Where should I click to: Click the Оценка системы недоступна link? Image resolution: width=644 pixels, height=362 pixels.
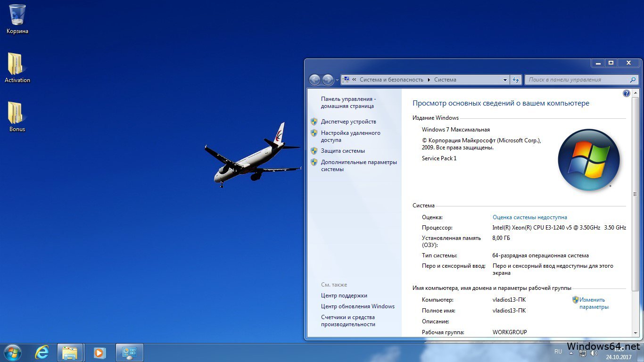530,217
